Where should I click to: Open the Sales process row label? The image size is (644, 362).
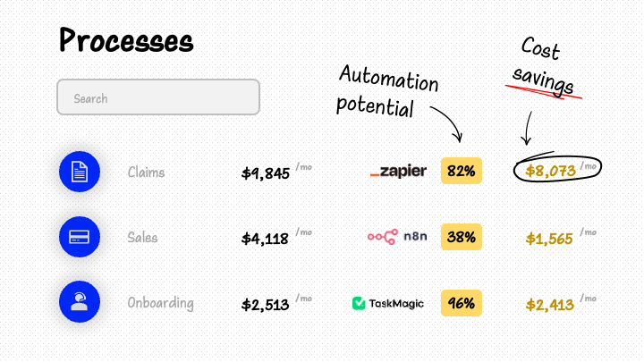pos(142,238)
